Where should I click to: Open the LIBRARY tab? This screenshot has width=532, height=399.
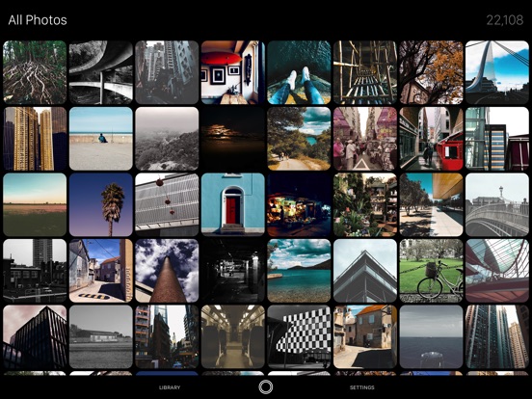170,387
